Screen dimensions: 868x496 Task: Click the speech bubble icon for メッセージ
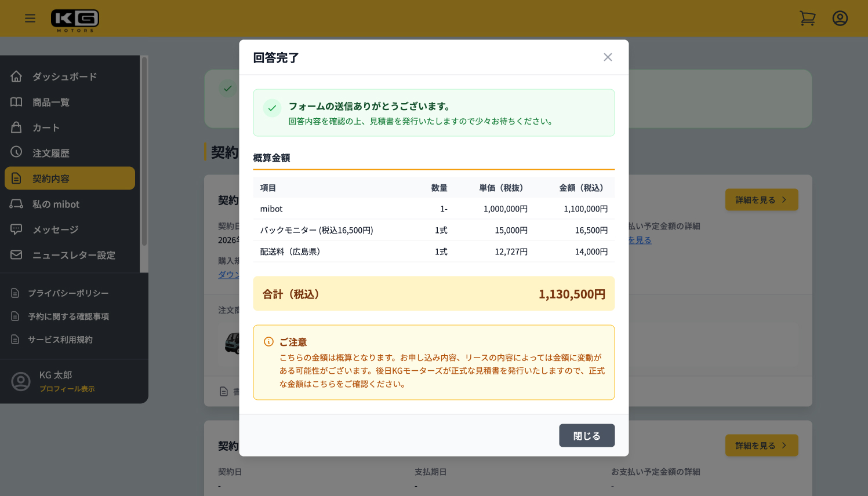point(16,229)
